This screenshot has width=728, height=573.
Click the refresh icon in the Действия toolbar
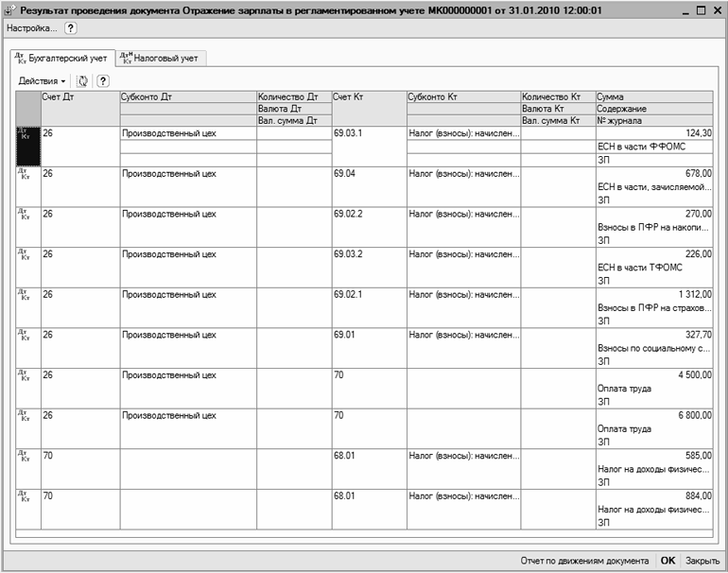[82, 82]
